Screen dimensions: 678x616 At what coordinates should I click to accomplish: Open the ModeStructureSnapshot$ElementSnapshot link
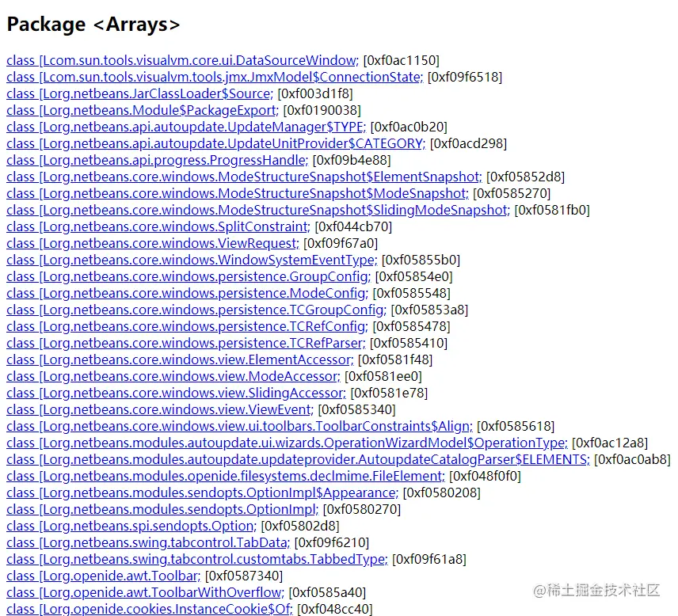(244, 177)
